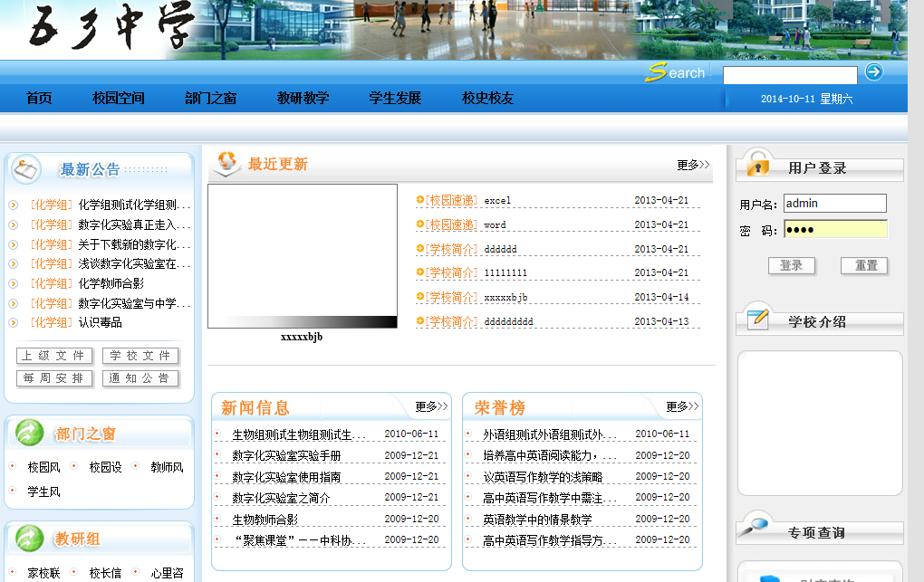This screenshot has width=924, height=582.
Task: Click the 密码 password field
Action: coord(834,230)
